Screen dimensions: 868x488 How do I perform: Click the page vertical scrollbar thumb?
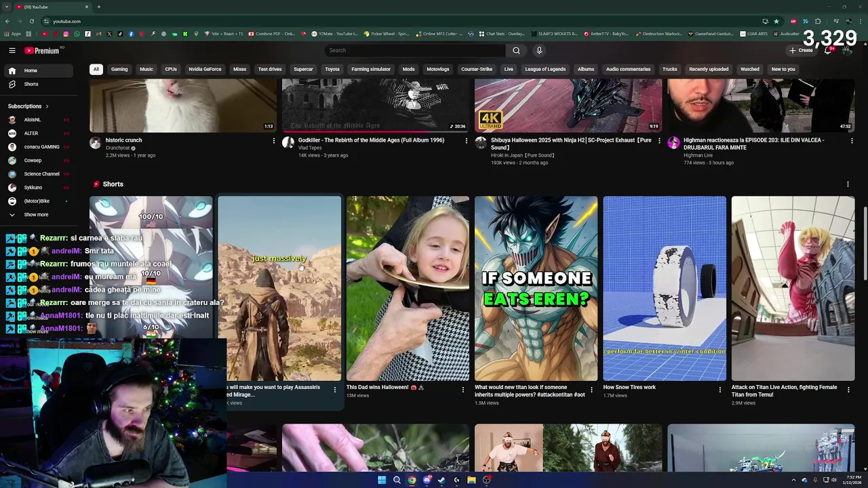coord(865,245)
